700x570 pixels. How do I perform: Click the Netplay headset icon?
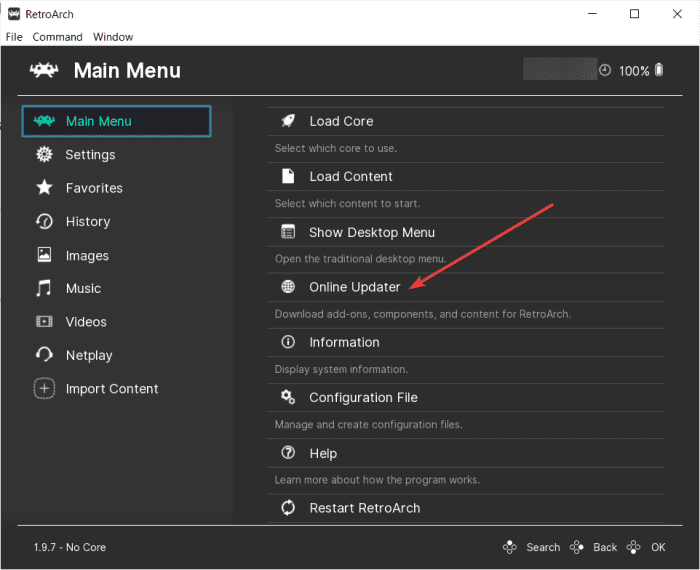44,355
